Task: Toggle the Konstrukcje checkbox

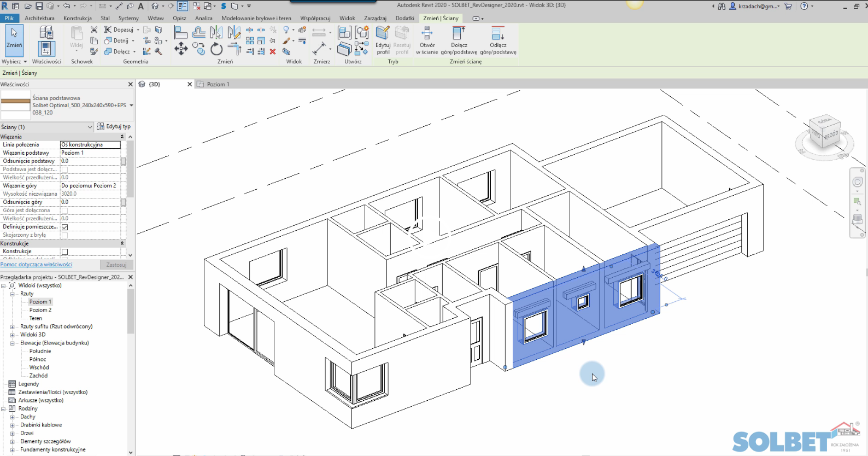Action: pyautogui.click(x=65, y=252)
